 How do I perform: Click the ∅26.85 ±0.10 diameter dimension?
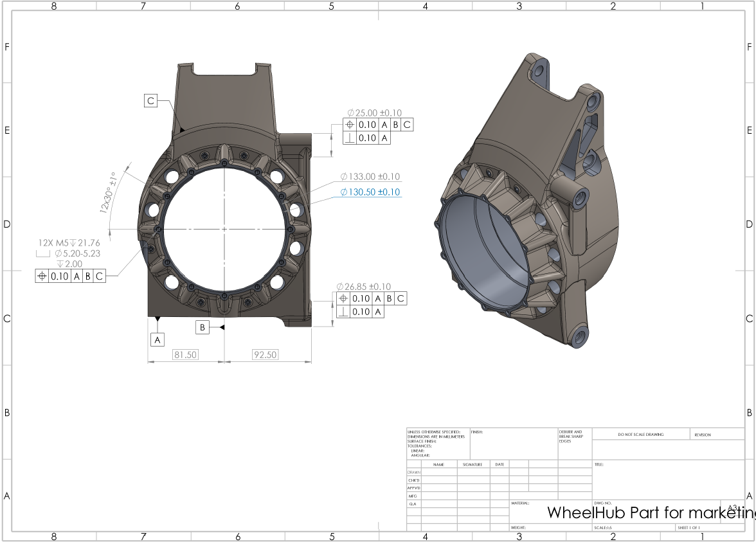coord(364,287)
